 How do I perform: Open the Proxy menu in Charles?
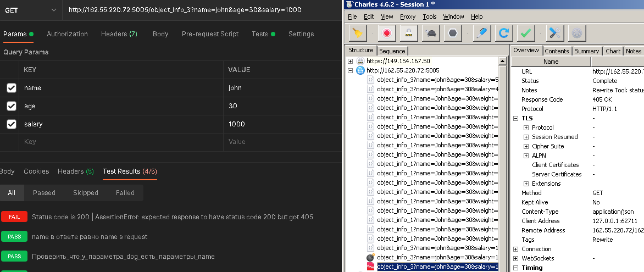(x=408, y=17)
